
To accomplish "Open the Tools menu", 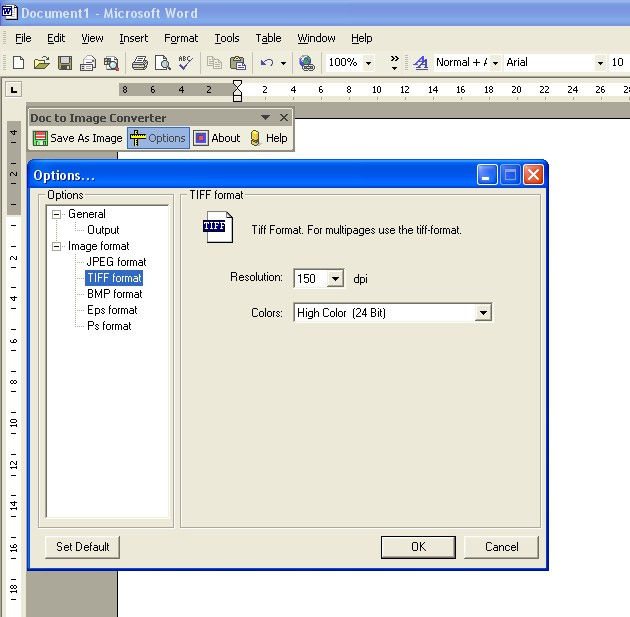I will [227, 38].
